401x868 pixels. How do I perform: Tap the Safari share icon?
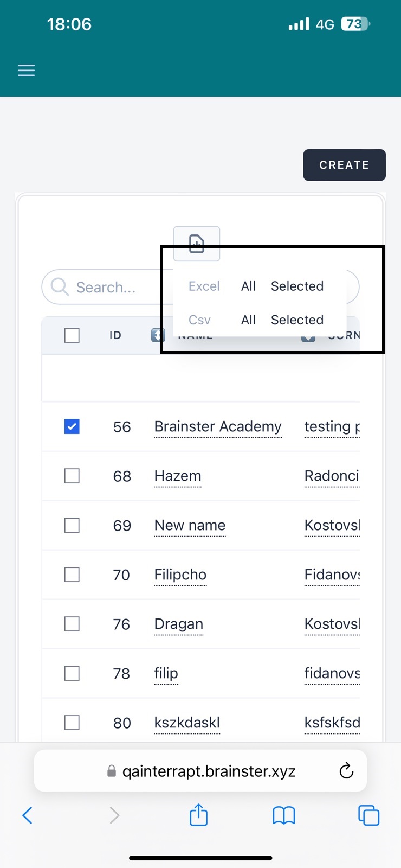tap(199, 815)
